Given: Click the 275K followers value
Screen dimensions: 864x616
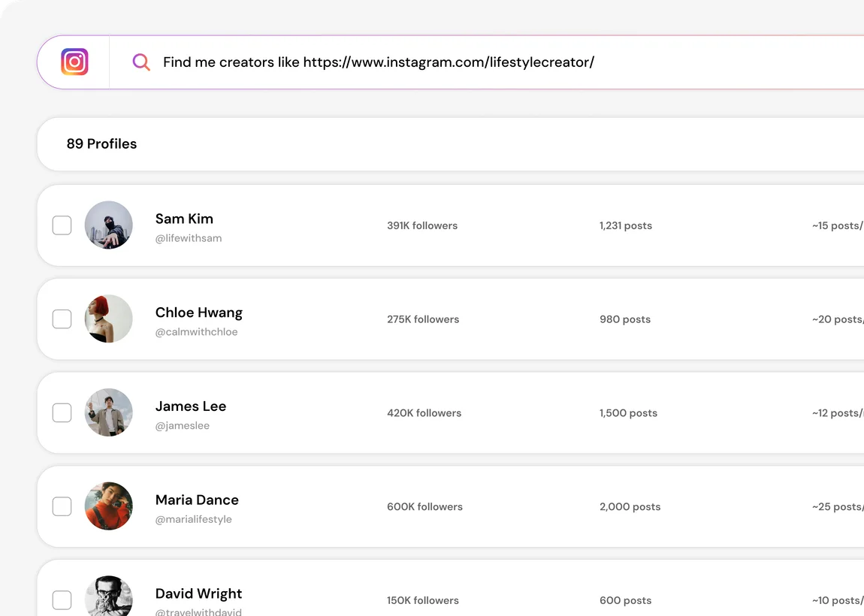Looking at the screenshot, I should [x=423, y=319].
